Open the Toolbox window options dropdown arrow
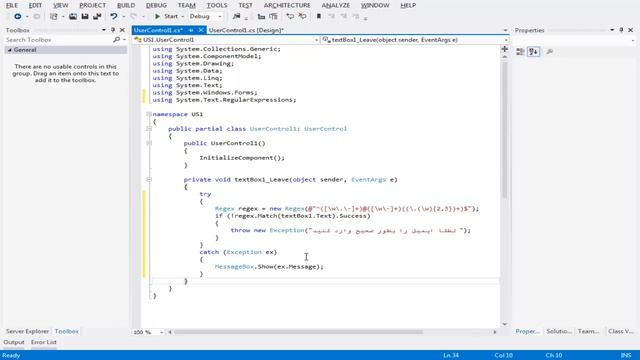Screen dimensions: 640x360 pyautogui.click(x=104, y=30)
